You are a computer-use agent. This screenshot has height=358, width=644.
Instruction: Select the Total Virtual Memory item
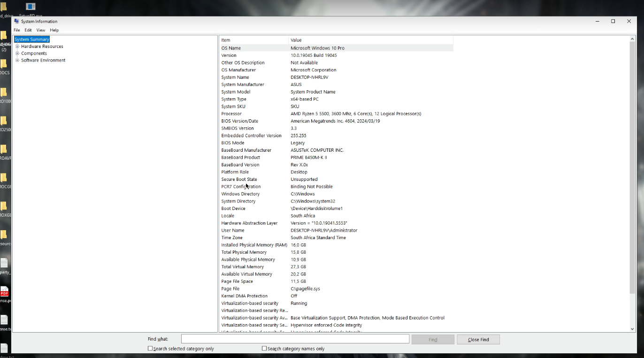[x=242, y=267]
